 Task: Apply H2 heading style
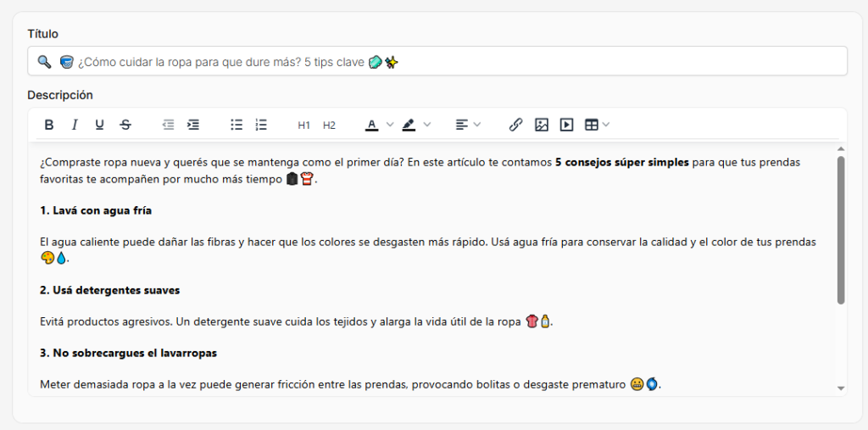pos(330,126)
